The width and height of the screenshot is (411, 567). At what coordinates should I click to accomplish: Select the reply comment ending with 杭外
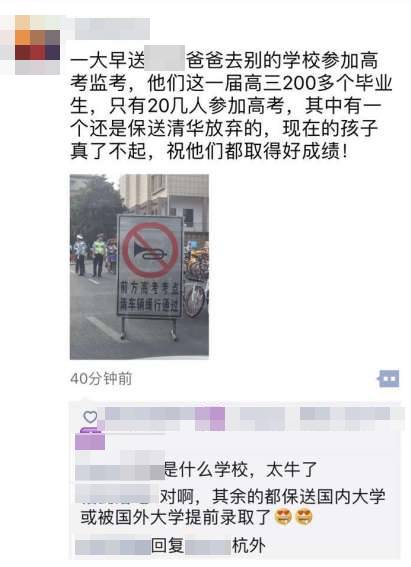[171, 546]
